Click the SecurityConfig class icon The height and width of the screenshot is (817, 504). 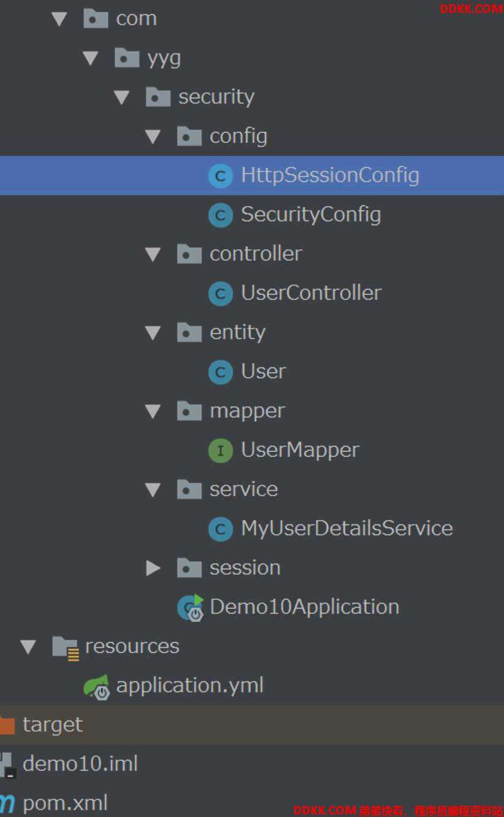[x=220, y=215]
